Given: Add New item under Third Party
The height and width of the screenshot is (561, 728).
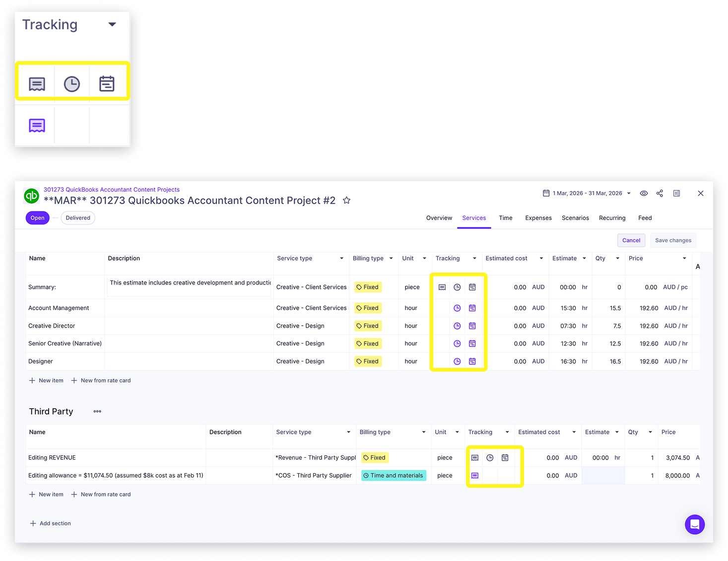Looking at the screenshot, I should [46, 494].
